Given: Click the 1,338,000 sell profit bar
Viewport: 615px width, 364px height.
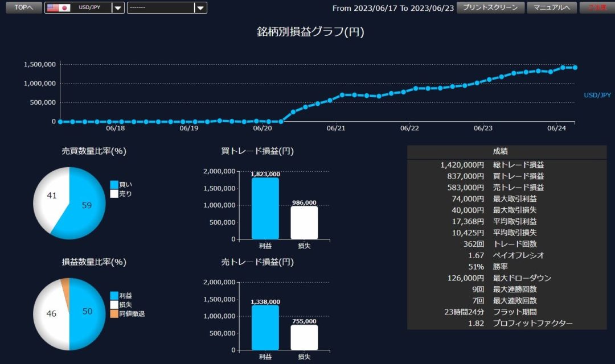Looking at the screenshot, I should pyautogui.click(x=265, y=328).
